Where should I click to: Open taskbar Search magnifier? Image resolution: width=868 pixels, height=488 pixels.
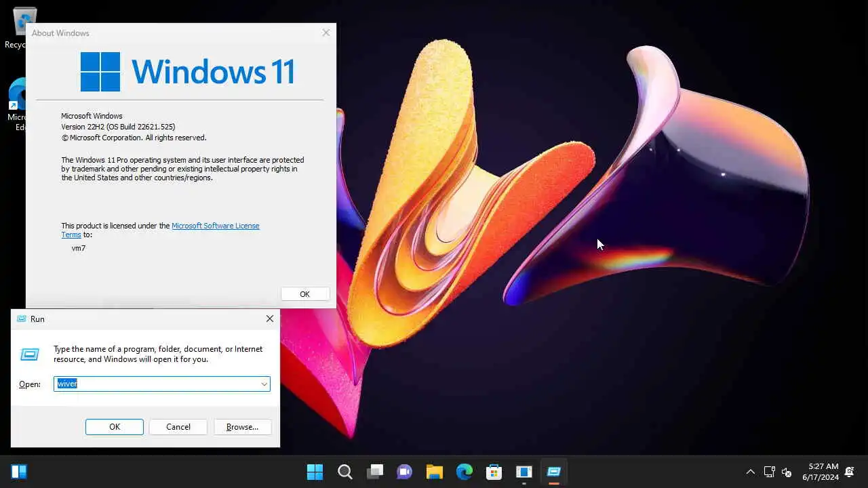[344, 472]
